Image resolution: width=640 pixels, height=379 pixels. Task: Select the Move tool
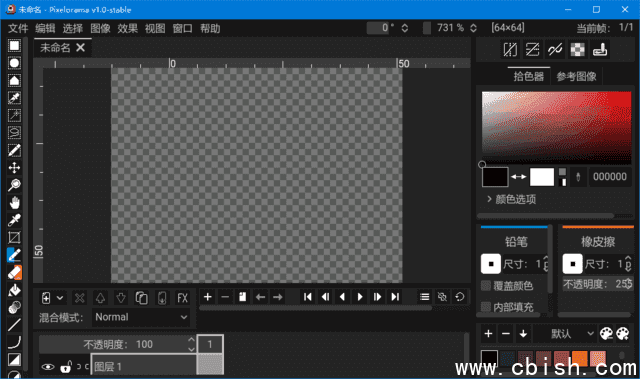pyautogui.click(x=14, y=168)
